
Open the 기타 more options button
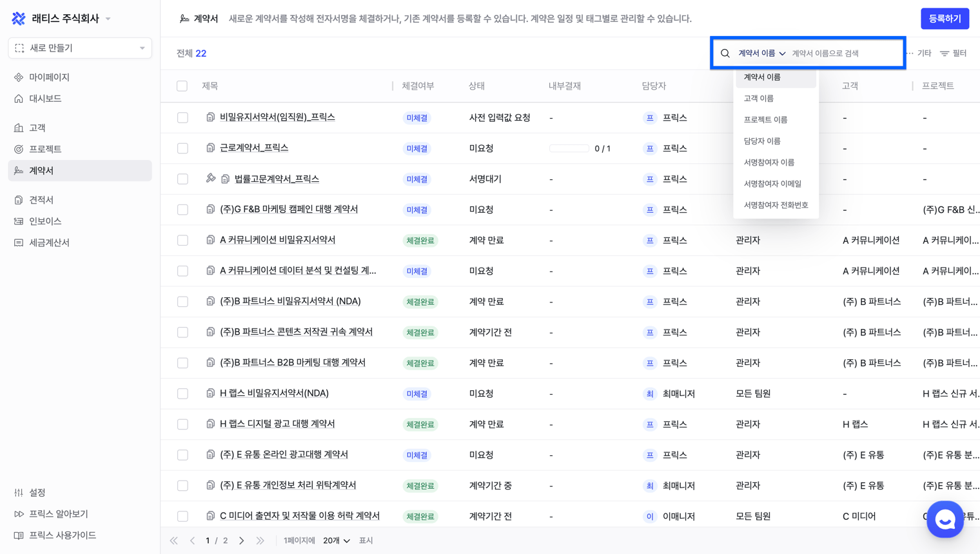coord(919,54)
